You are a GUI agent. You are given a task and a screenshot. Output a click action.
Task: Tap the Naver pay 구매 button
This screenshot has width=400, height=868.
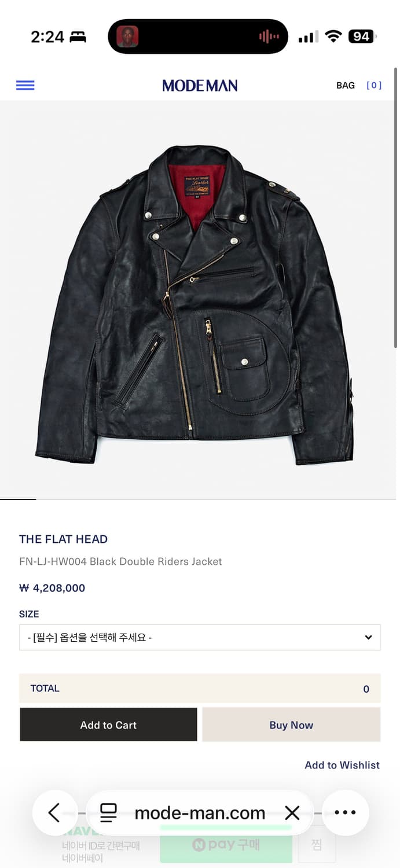[226, 845]
